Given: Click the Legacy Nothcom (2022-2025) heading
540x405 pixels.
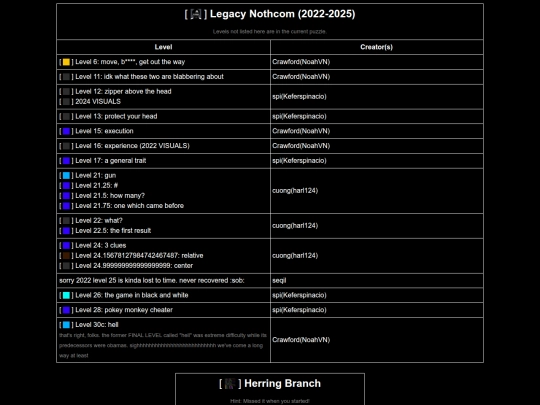Looking at the screenshot, I should tap(282, 14).
